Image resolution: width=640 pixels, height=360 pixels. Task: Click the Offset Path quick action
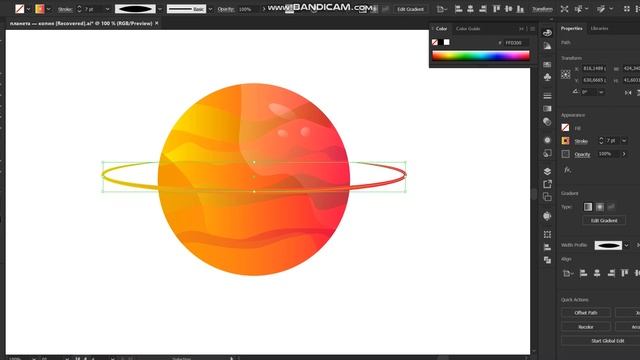click(586, 313)
